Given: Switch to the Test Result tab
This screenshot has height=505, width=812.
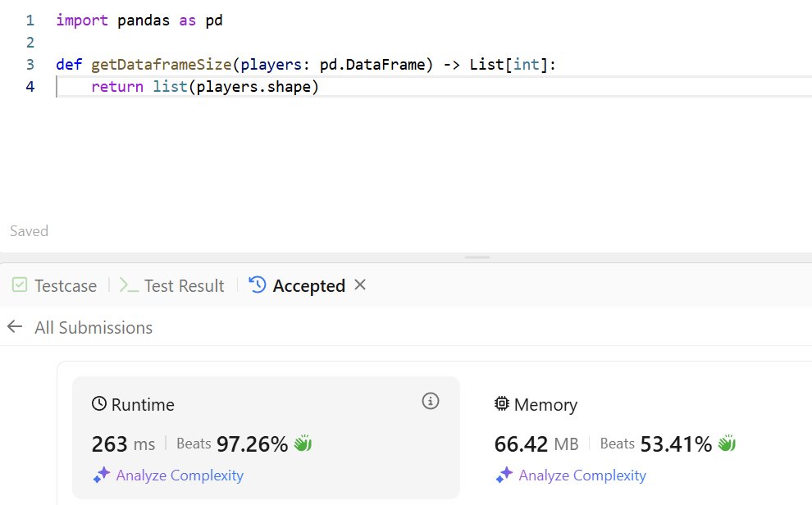Looking at the screenshot, I should (x=172, y=285).
